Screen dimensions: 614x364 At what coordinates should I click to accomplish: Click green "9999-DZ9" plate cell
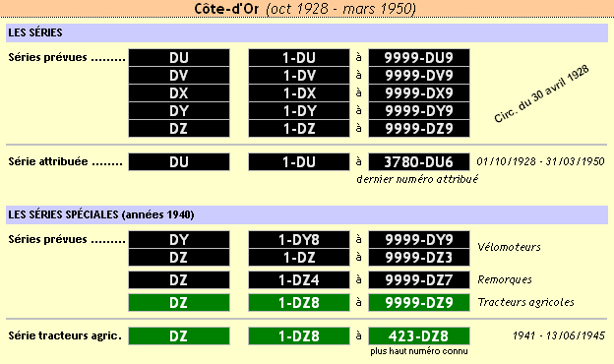point(418,303)
